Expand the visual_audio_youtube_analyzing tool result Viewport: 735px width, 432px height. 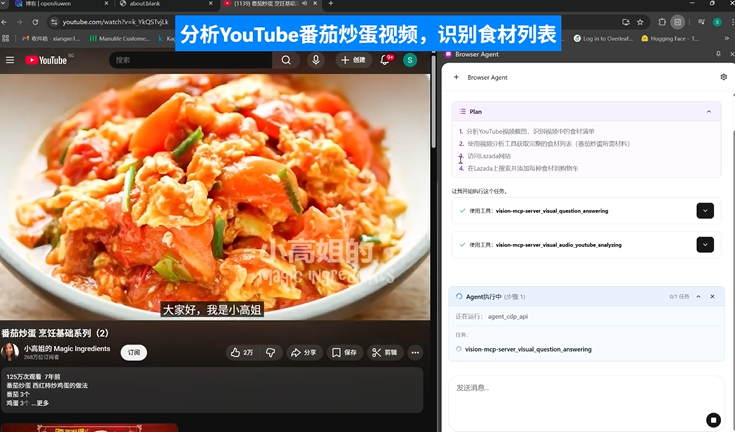tap(705, 244)
